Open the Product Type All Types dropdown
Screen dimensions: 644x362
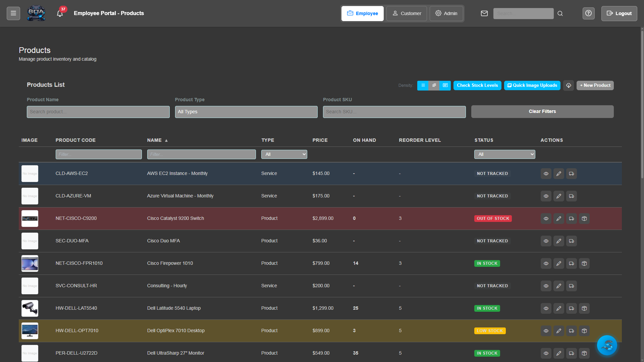tap(246, 112)
